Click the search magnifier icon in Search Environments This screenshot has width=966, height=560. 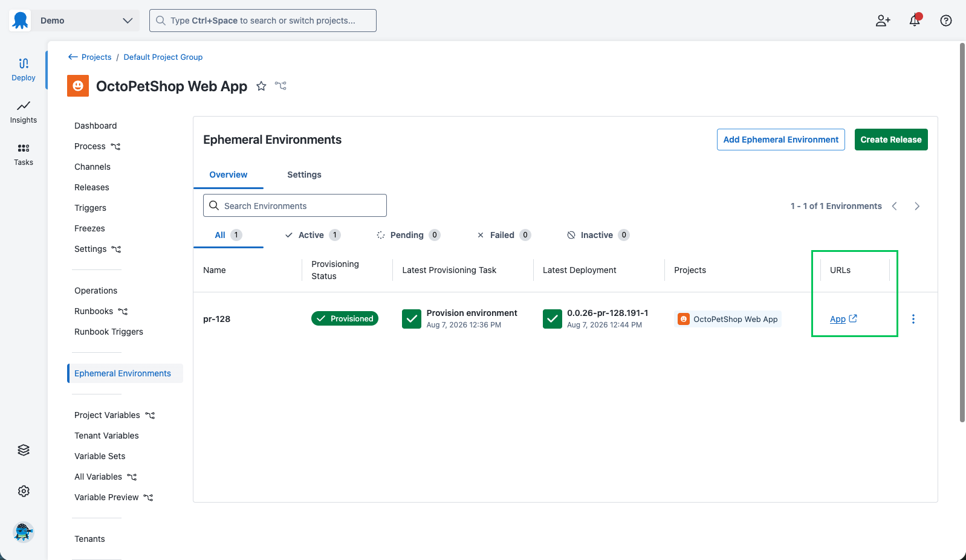click(x=214, y=205)
